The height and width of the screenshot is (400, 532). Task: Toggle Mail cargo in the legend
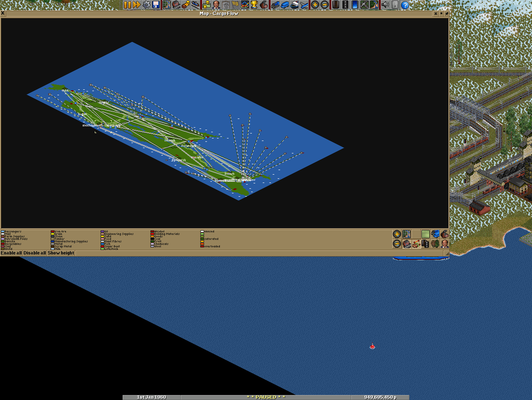point(6,234)
